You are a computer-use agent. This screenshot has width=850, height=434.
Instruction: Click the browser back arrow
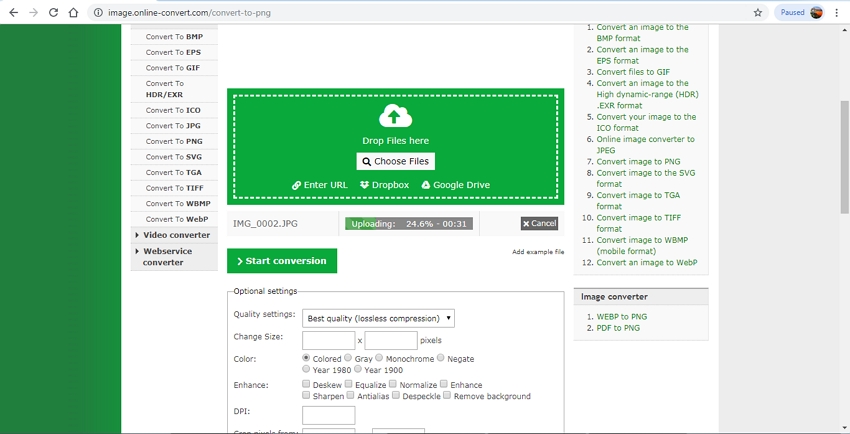[13, 13]
